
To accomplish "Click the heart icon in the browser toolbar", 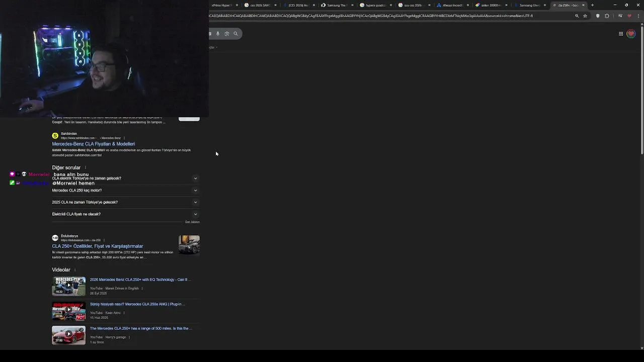I will [629, 16].
